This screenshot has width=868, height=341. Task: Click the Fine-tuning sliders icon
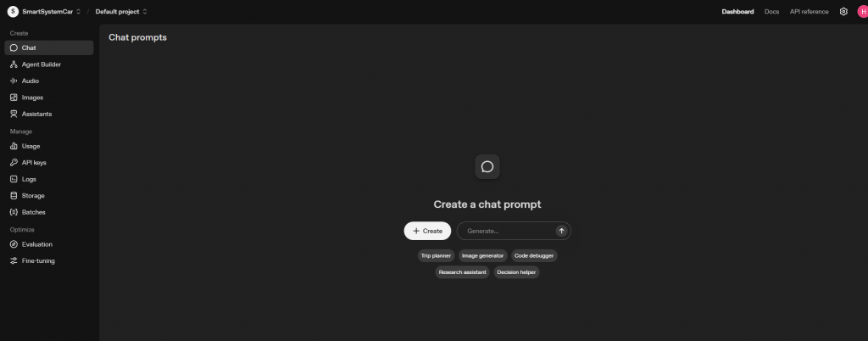pyautogui.click(x=14, y=260)
